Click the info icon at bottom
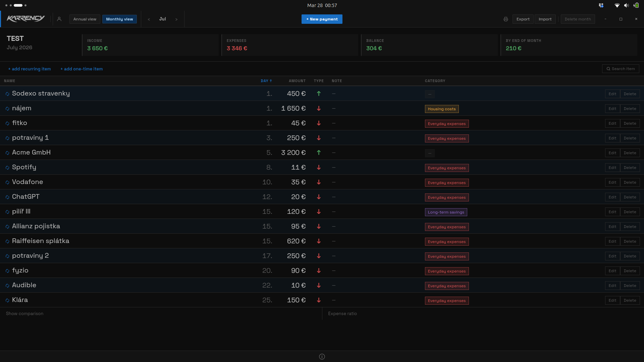The image size is (644, 362). click(x=322, y=357)
